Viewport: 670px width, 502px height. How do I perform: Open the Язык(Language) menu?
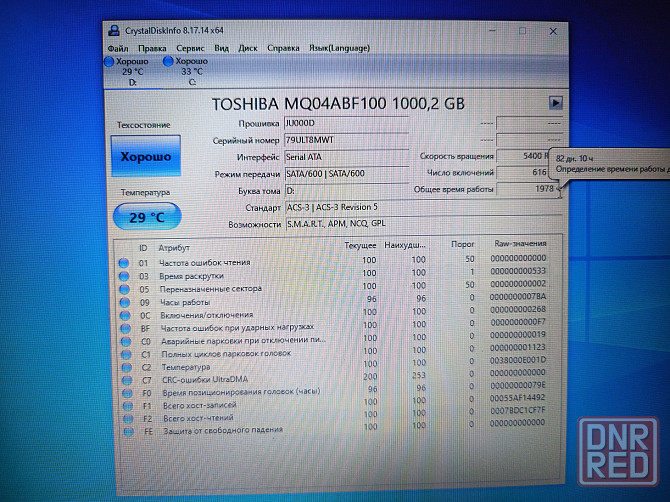339,48
